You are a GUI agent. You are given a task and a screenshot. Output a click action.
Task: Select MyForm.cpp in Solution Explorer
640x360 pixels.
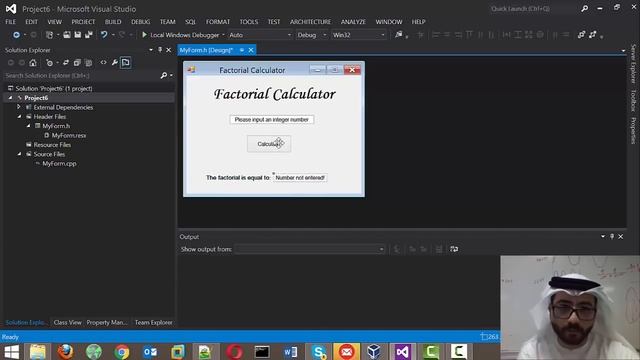(59, 163)
